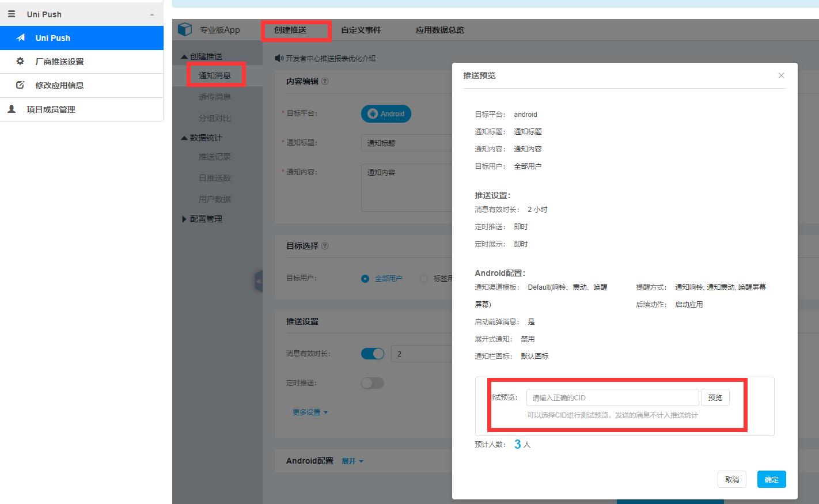Open 修改应用信息 edit menu item
This screenshot has width=819, height=504.
pos(82,85)
